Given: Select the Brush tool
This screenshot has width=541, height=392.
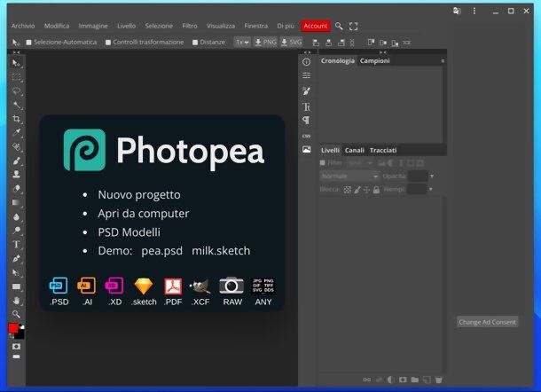Looking at the screenshot, I should click(x=16, y=161).
